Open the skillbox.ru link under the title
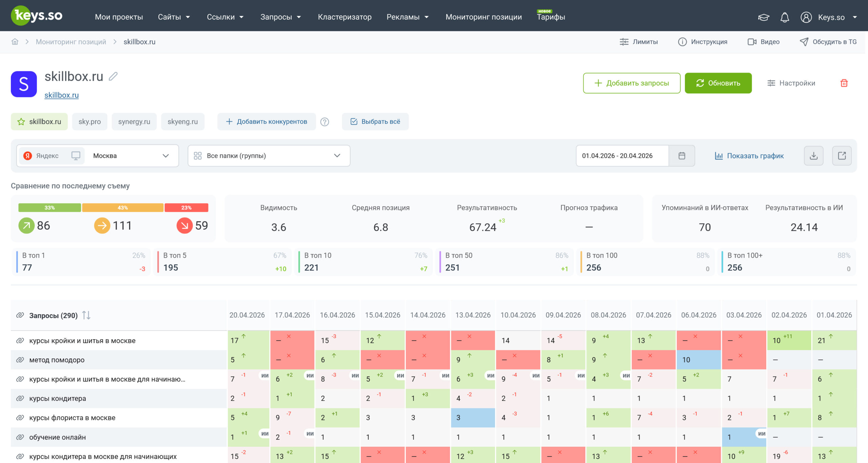868x463 pixels. (x=61, y=95)
